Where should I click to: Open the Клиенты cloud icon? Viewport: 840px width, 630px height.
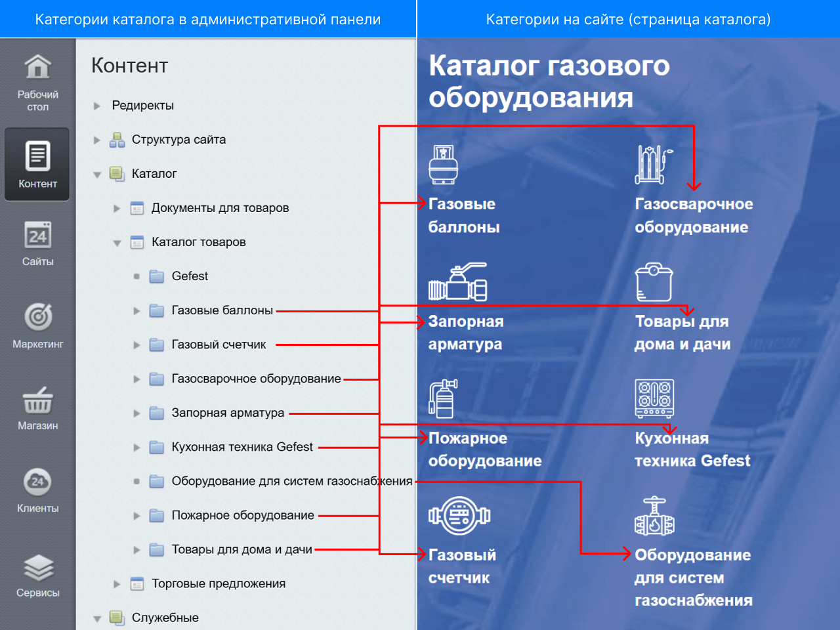point(37,482)
